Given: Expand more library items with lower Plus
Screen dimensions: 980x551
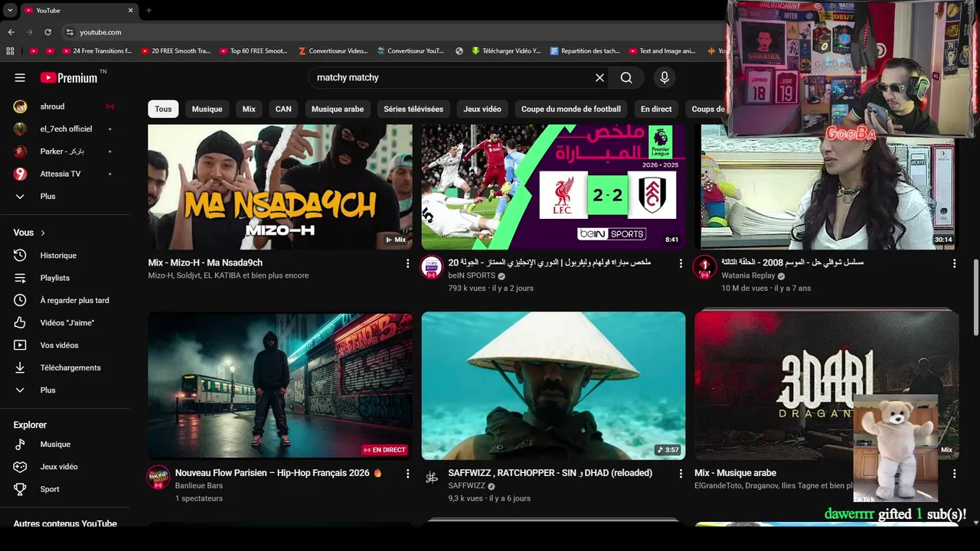Looking at the screenshot, I should 20,390.
